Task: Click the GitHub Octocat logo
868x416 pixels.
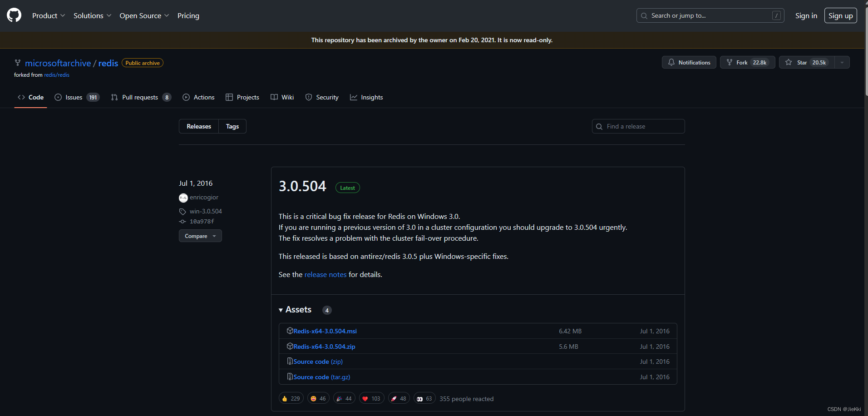Action: pos(14,15)
